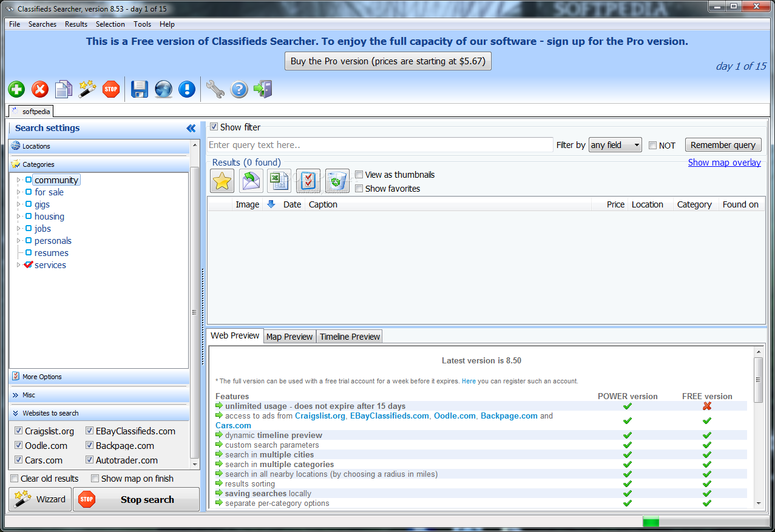
Task: Open the Filter by any field dropdown
Action: pos(615,145)
